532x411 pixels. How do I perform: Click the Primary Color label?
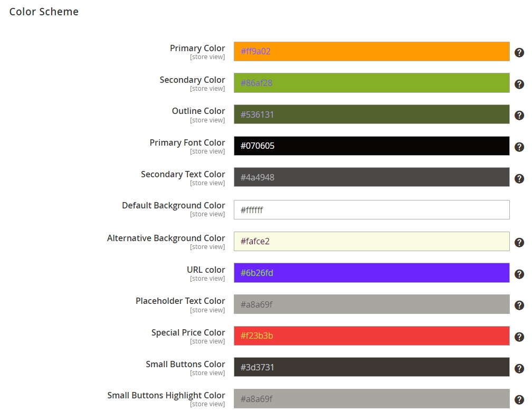(197, 48)
